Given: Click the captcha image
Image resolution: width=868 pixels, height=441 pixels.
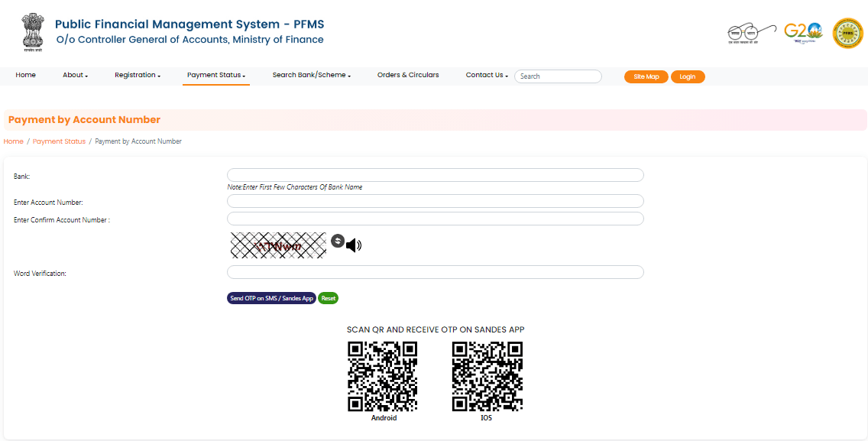Looking at the screenshot, I should (x=278, y=245).
